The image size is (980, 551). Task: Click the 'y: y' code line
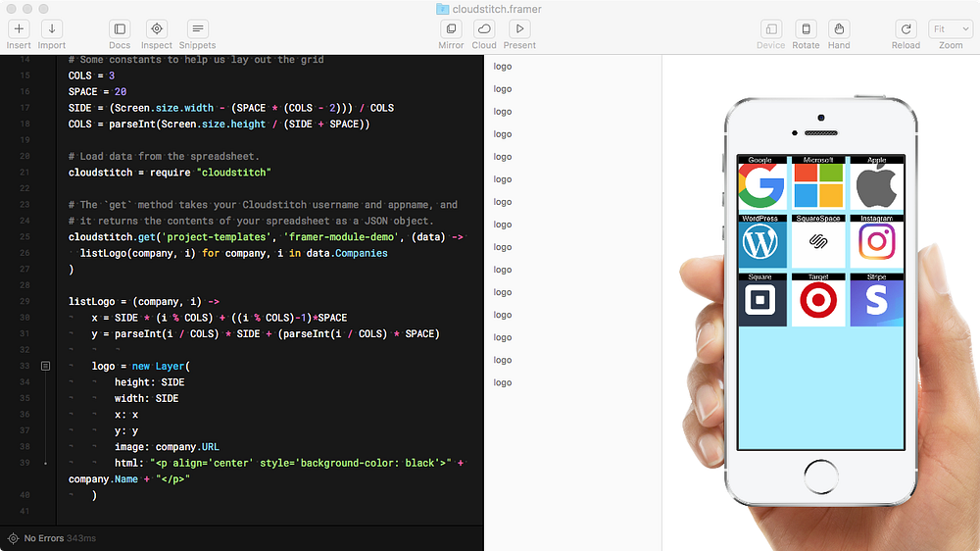126,430
